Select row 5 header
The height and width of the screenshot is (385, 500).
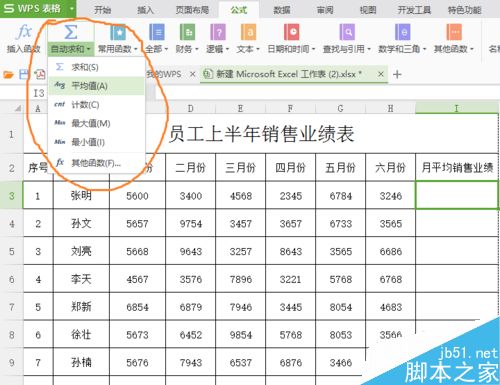11,251
